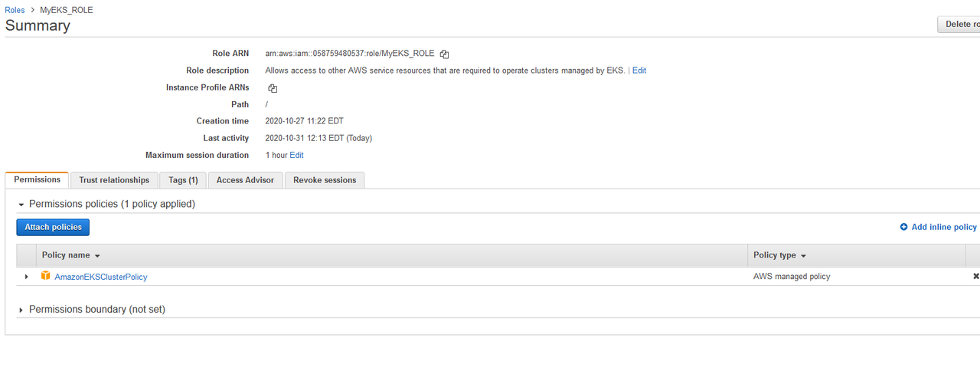This screenshot has height=384, width=980.
Task: Click the Last activity value 2020-10-31 12:13 EDT
Action: point(318,138)
